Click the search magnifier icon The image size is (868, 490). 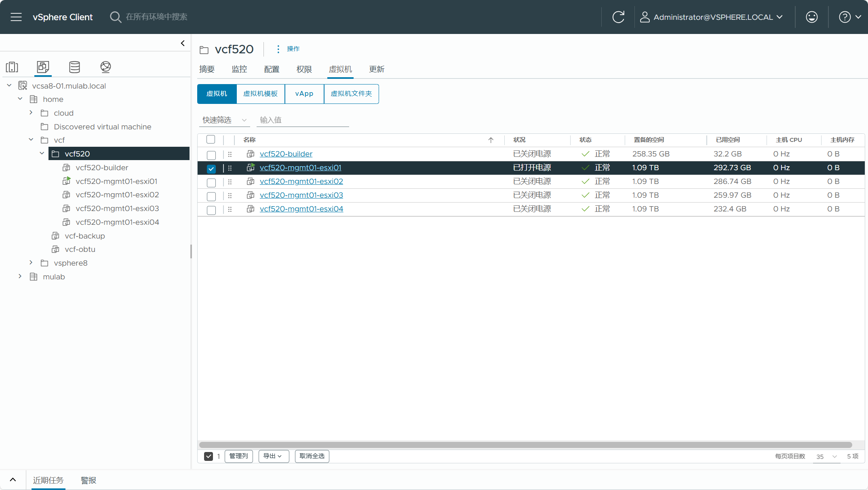pos(115,17)
